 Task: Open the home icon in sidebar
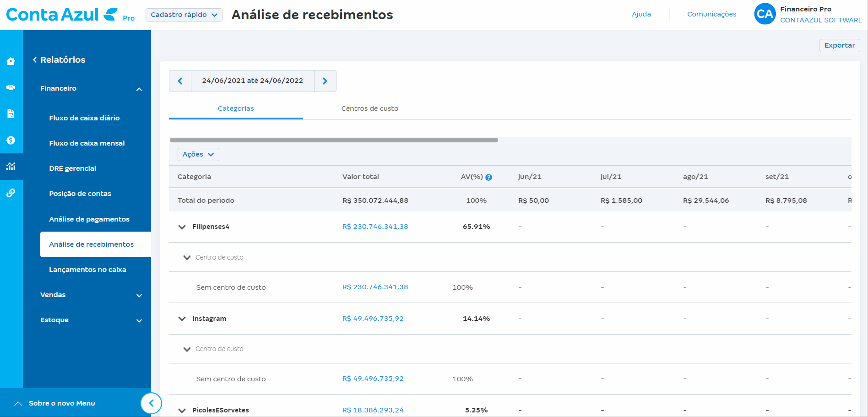(x=11, y=61)
